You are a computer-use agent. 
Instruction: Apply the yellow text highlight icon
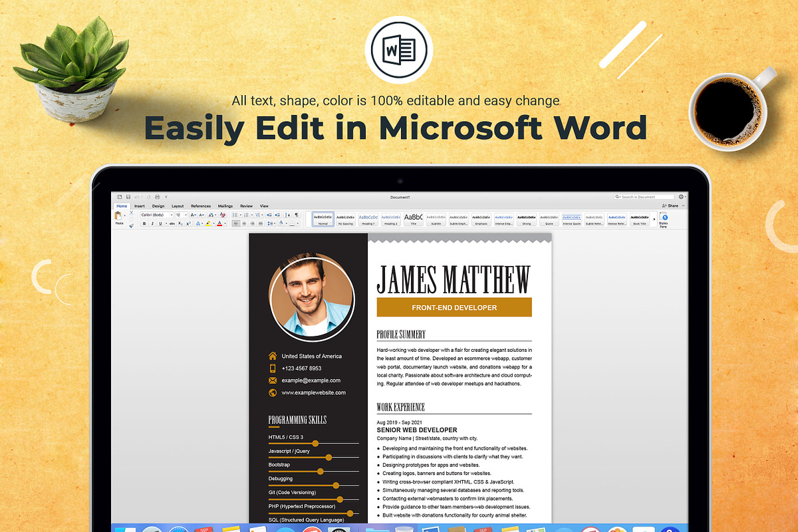208,223
